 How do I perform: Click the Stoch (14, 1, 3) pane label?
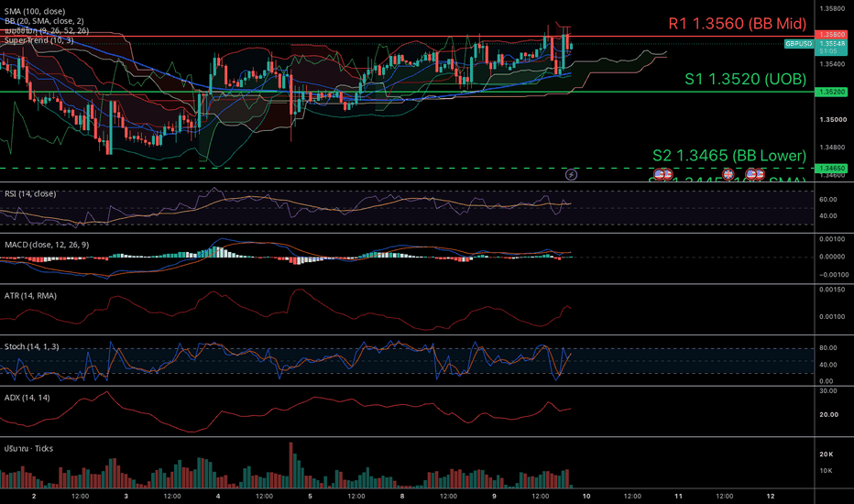pos(31,346)
